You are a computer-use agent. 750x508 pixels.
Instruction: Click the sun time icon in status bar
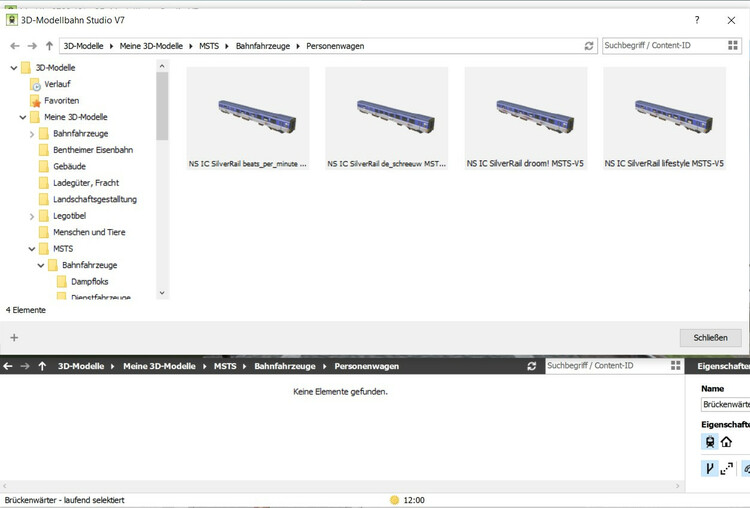tap(394, 500)
